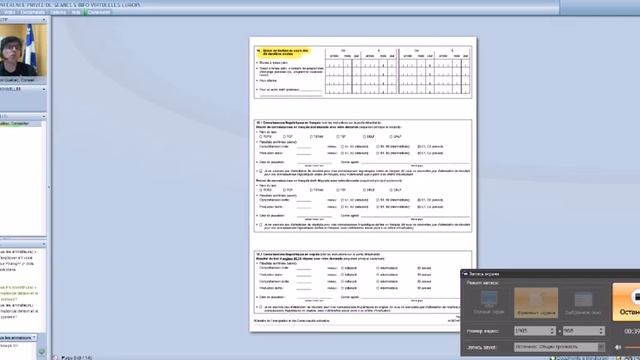The width and height of the screenshot is (640, 360).
Task: Click the presenter webcam video thumbnail
Action: click(x=23, y=50)
